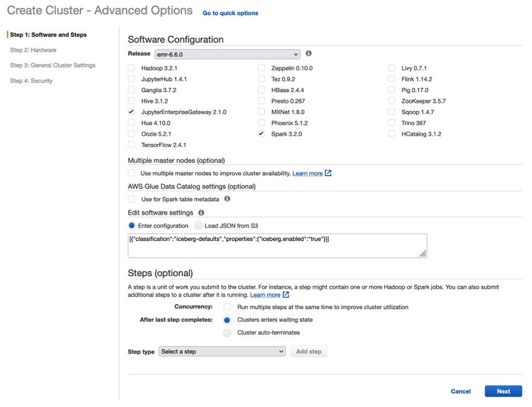Click the Next button
Viewport: 532px width, 407px height.
pos(503,391)
